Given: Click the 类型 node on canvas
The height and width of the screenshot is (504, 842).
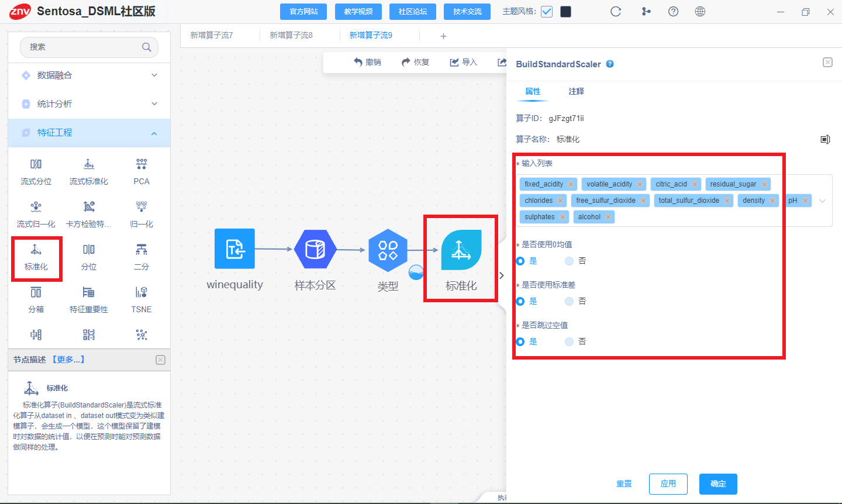Looking at the screenshot, I should click(388, 250).
